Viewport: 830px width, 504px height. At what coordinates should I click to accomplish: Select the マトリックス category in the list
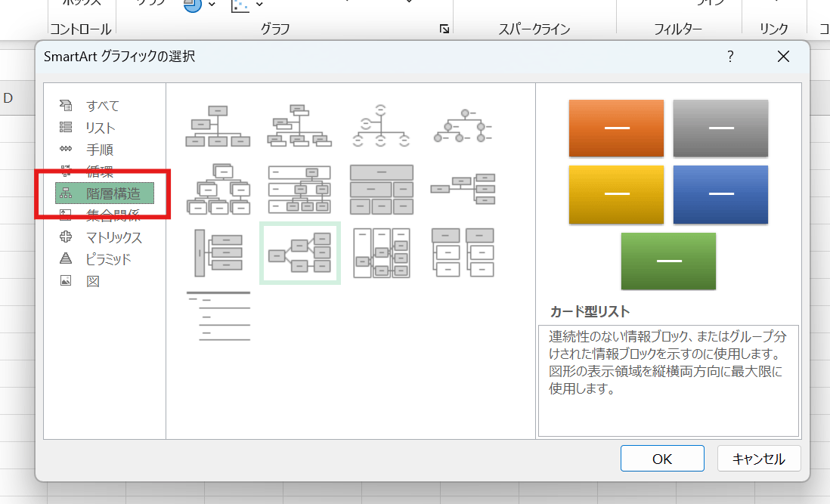tap(113, 237)
